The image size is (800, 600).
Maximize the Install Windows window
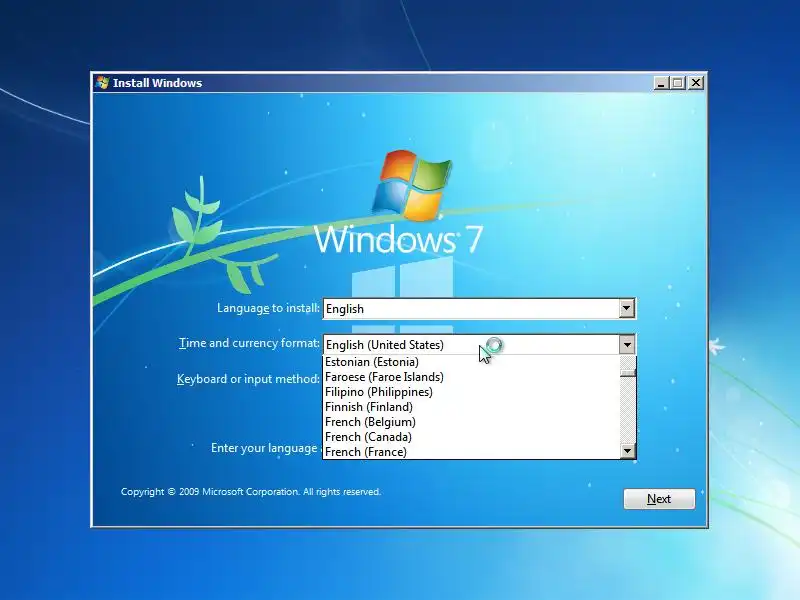(x=678, y=83)
